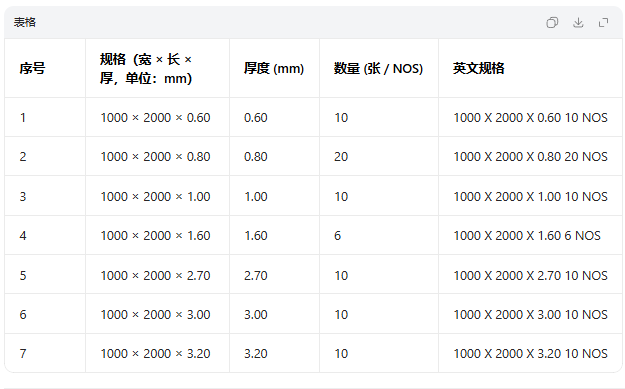The image size is (625, 389).
Task: Select the 序号 column header
Action: tap(32, 69)
